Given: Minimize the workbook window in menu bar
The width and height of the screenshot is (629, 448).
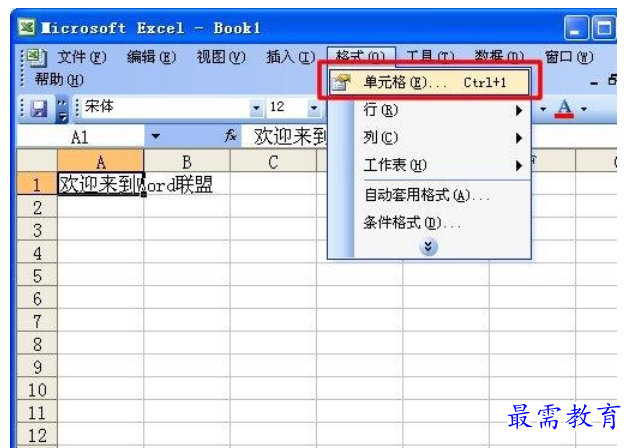Looking at the screenshot, I should coord(594,82).
